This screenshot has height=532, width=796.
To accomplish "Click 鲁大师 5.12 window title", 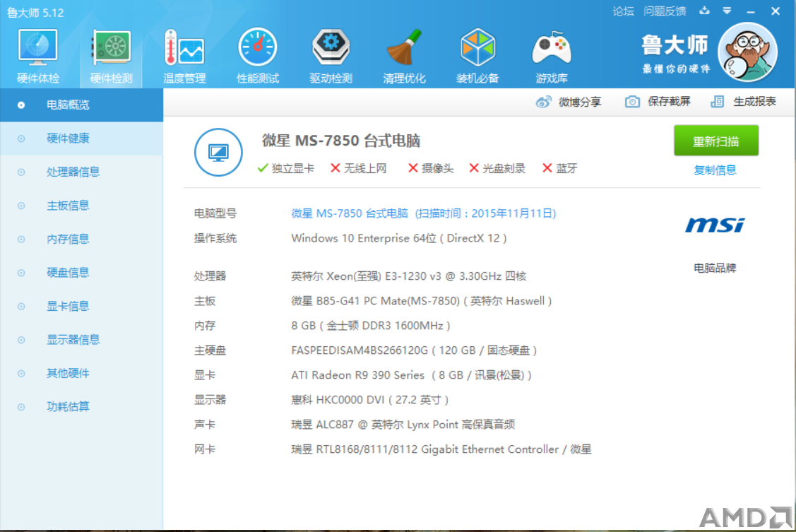I will tap(35, 13).
